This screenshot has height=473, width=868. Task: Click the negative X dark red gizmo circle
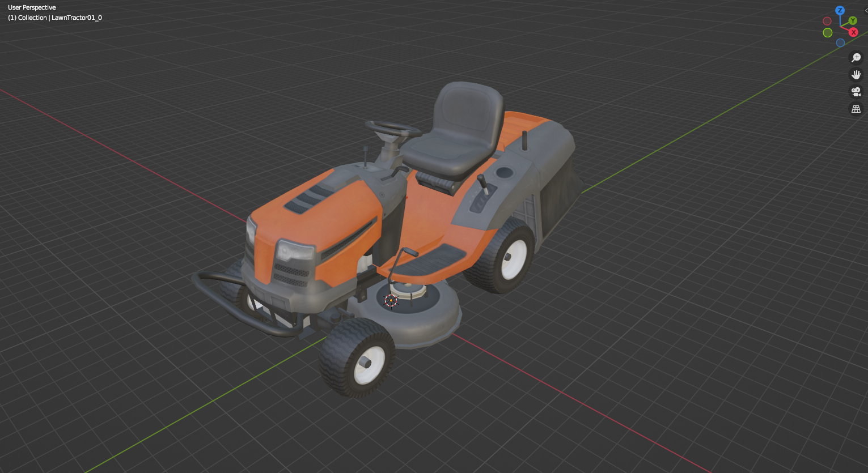pyautogui.click(x=827, y=21)
